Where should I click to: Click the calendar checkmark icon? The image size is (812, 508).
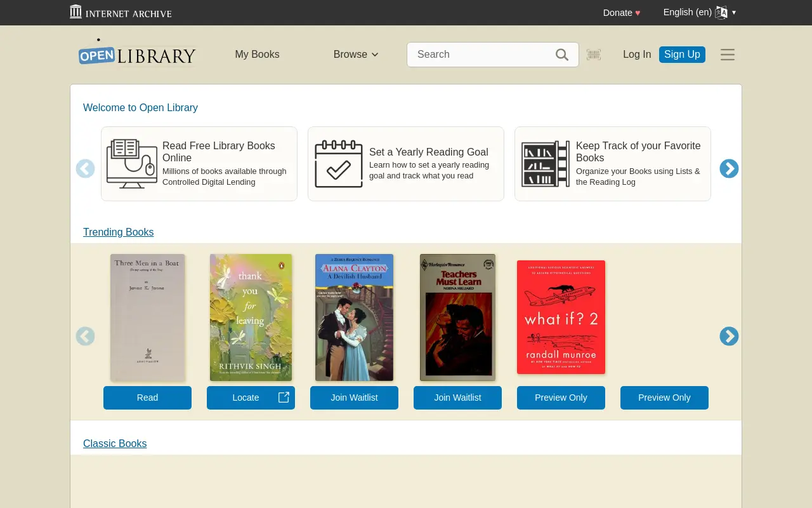(x=339, y=164)
